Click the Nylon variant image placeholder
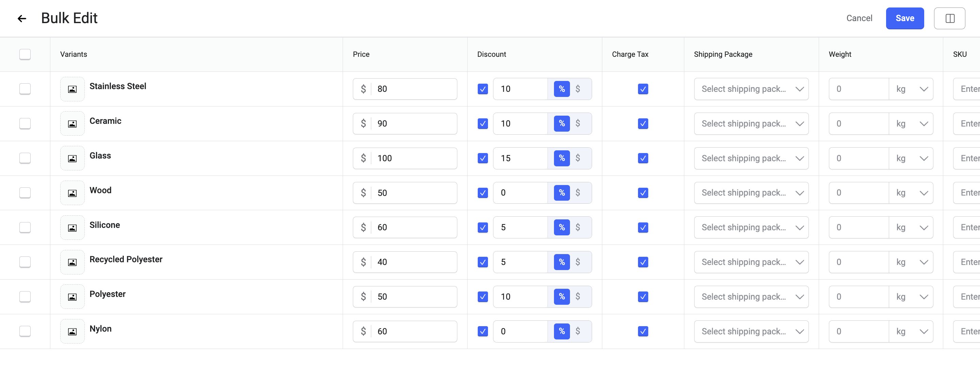This screenshot has width=980, height=384. click(x=72, y=332)
